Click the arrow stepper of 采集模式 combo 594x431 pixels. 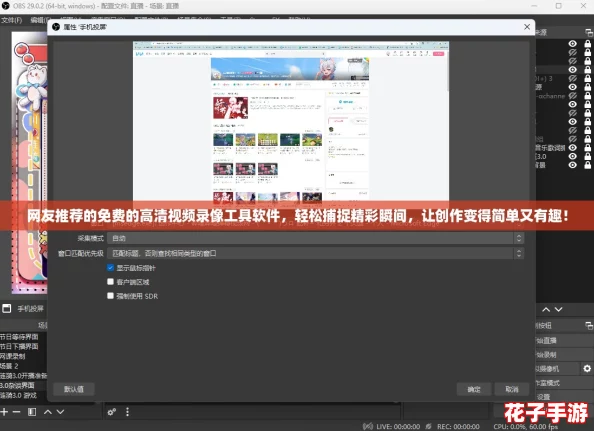tap(519, 238)
